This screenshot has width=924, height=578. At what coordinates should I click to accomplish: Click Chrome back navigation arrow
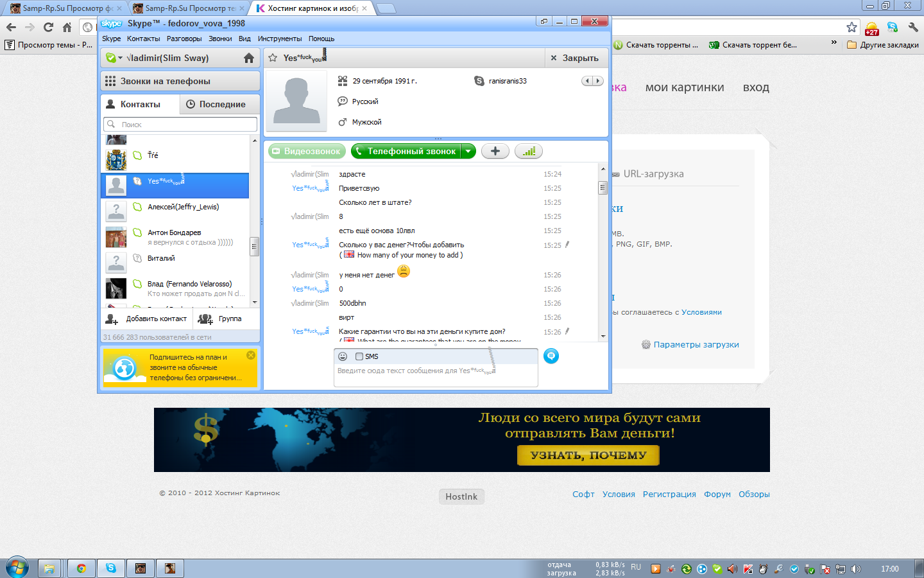(11, 27)
